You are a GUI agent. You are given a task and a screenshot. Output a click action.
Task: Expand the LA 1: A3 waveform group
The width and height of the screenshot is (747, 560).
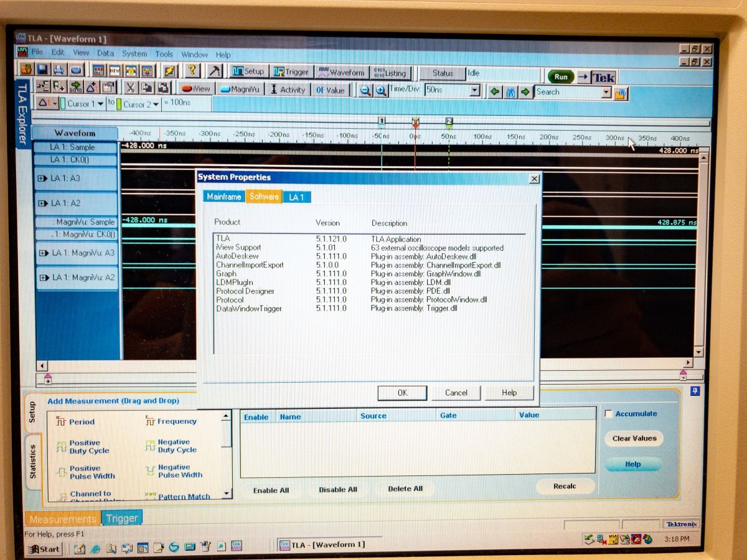(x=43, y=179)
